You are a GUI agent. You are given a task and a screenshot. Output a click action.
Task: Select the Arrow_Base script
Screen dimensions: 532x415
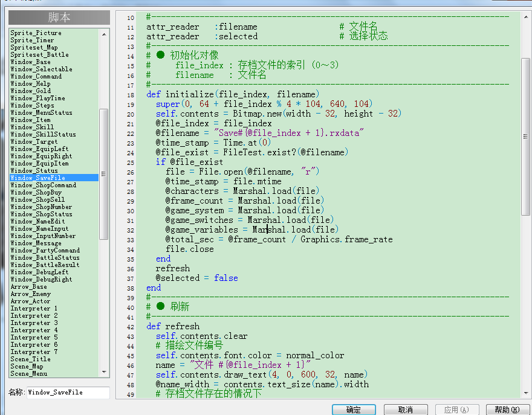point(29,286)
